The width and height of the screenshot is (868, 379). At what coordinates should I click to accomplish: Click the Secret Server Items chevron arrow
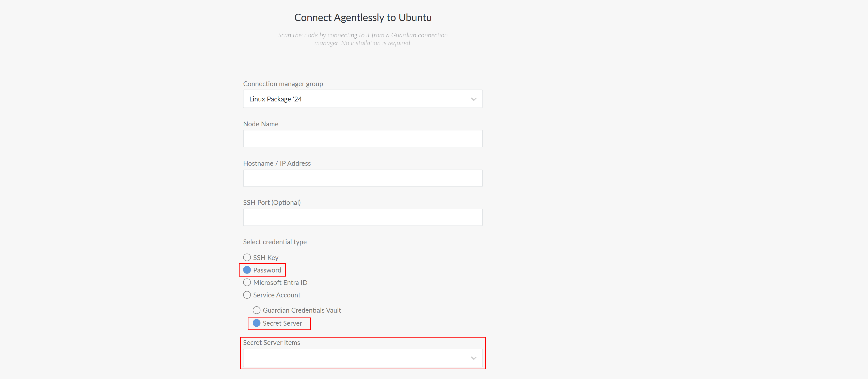point(474,358)
